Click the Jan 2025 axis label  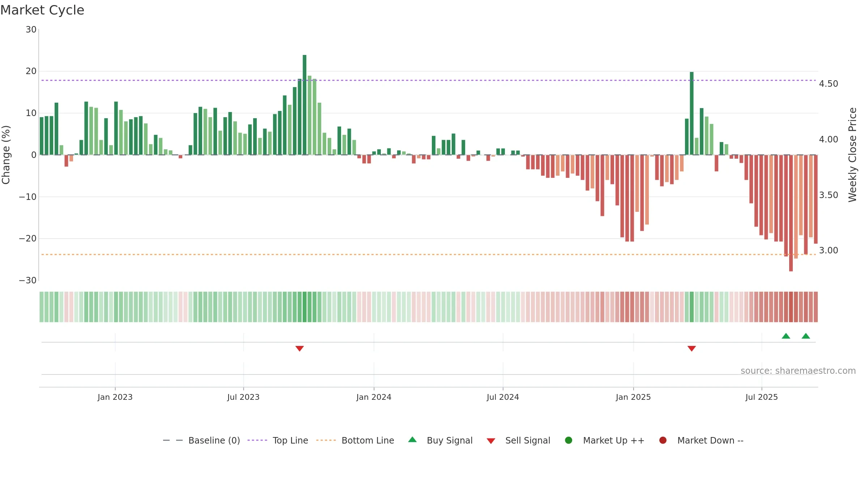point(633,397)
